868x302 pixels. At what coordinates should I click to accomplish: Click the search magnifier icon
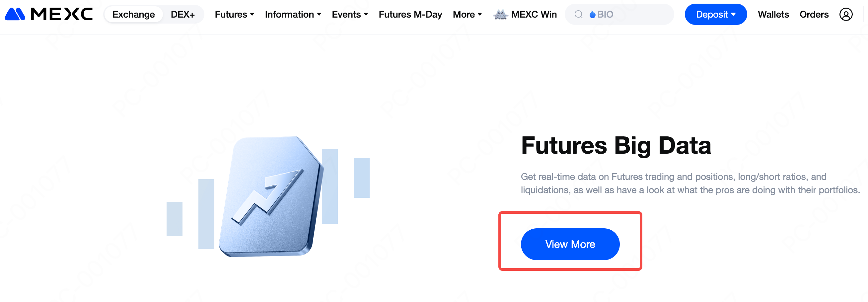click(578, 15)
